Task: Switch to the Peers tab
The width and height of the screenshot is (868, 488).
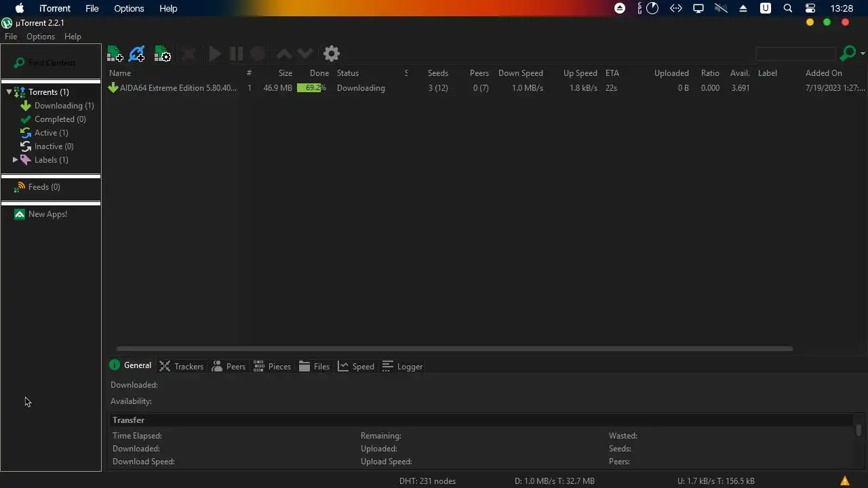Action: pyautogui.click(x=229, y=366)
